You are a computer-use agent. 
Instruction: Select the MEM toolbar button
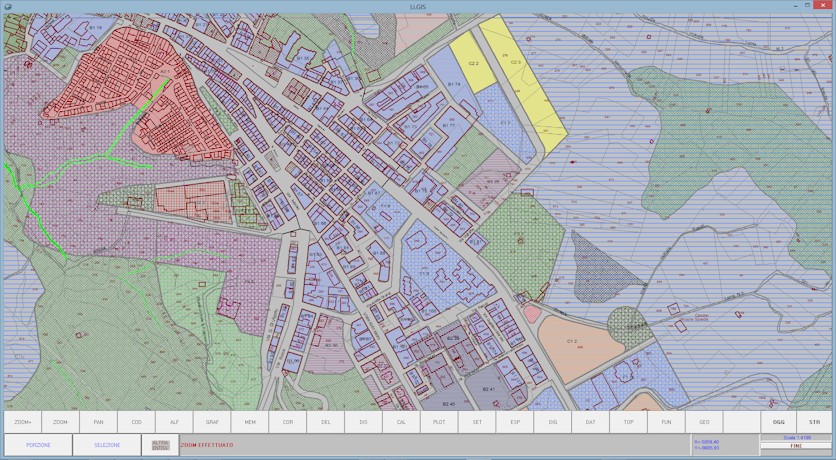250,422
